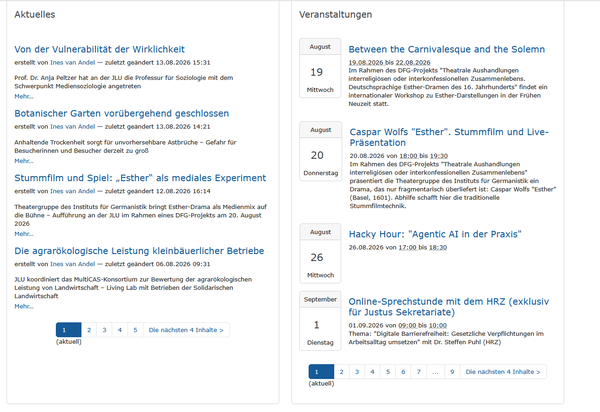Image resolution: width=600 pixels, height=412 pixels.
Task: Open event 'Caspar Wolfs Esther' Stummfilm
Action: [x=449, y=137]
